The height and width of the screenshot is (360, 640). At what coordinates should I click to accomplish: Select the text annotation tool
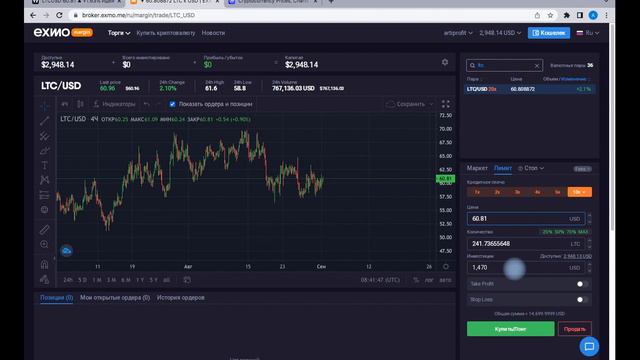click(44, 165)
